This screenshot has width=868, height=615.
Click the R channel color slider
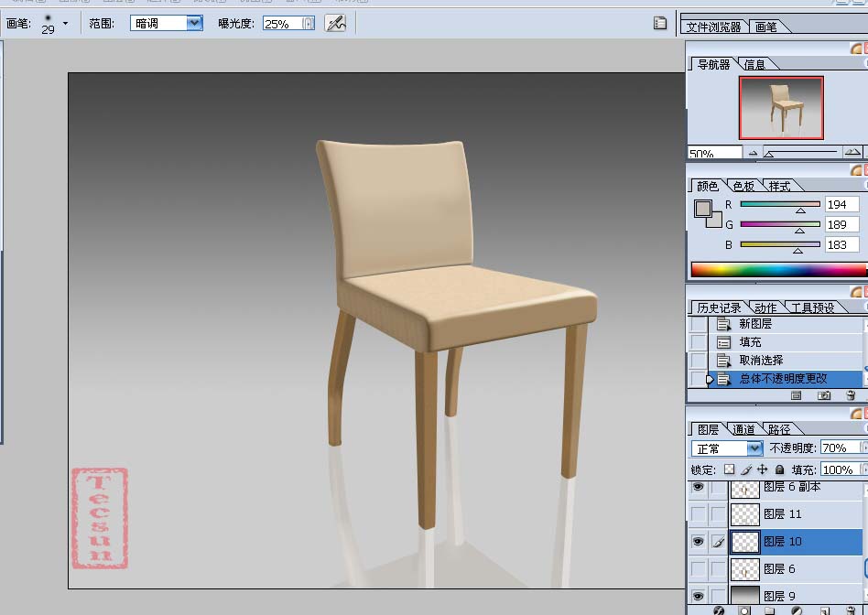pos(780,204)
